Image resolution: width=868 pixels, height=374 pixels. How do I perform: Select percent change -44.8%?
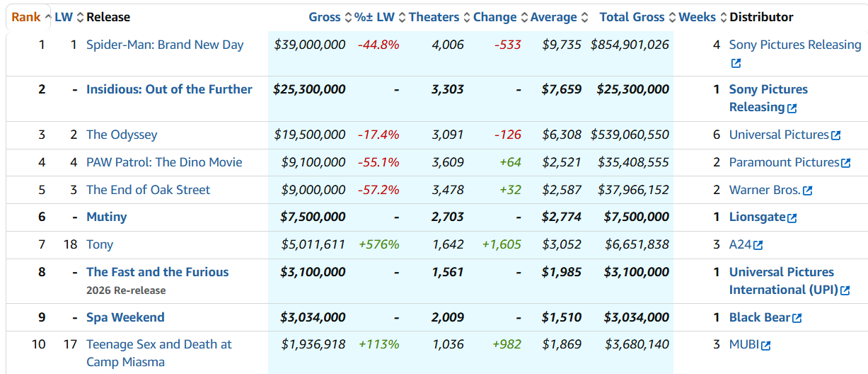378,45
